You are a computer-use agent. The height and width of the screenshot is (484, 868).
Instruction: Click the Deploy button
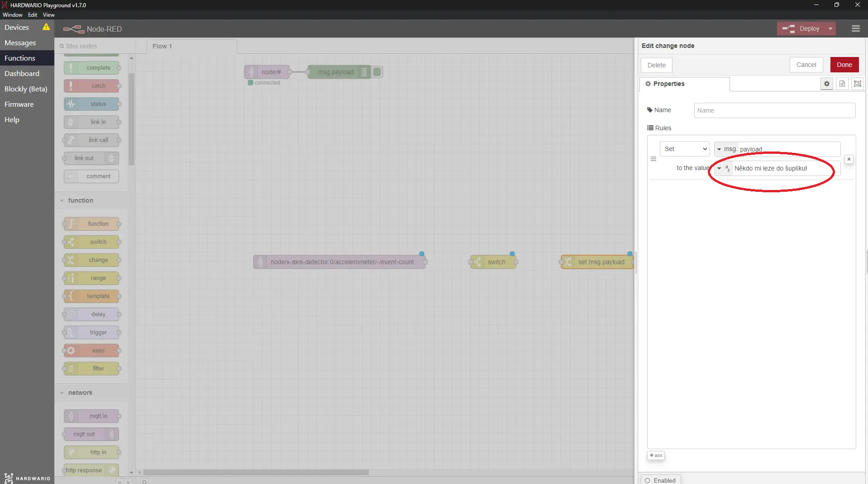(x=801, y=28)
